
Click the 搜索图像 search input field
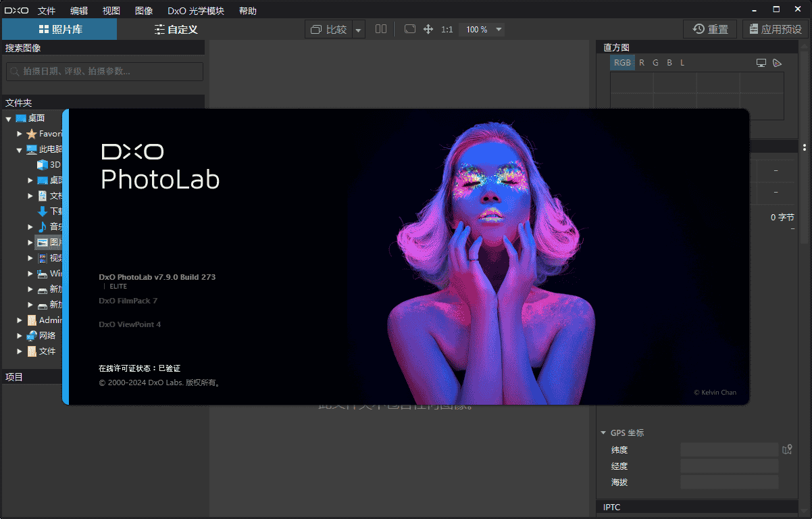coord(105,71)
